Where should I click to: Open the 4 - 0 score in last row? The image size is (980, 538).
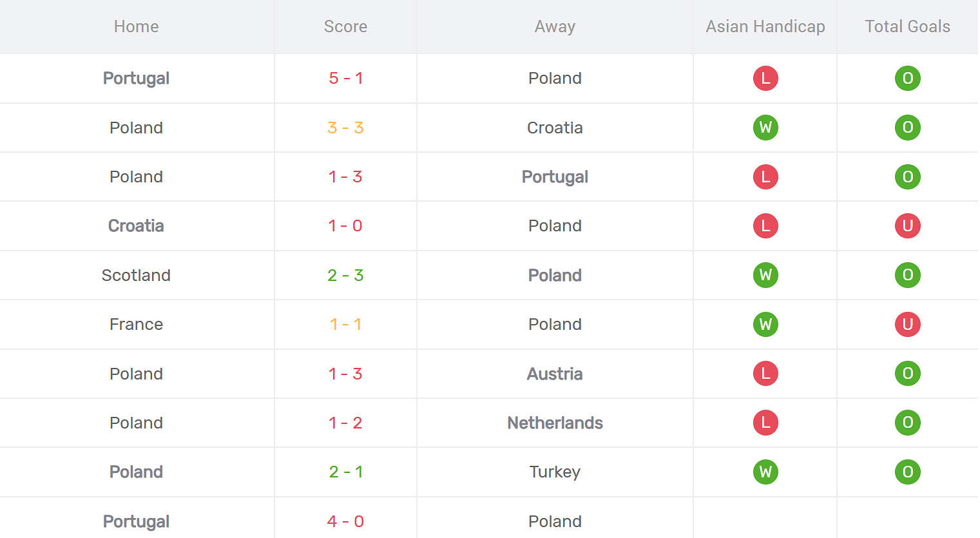345,521
